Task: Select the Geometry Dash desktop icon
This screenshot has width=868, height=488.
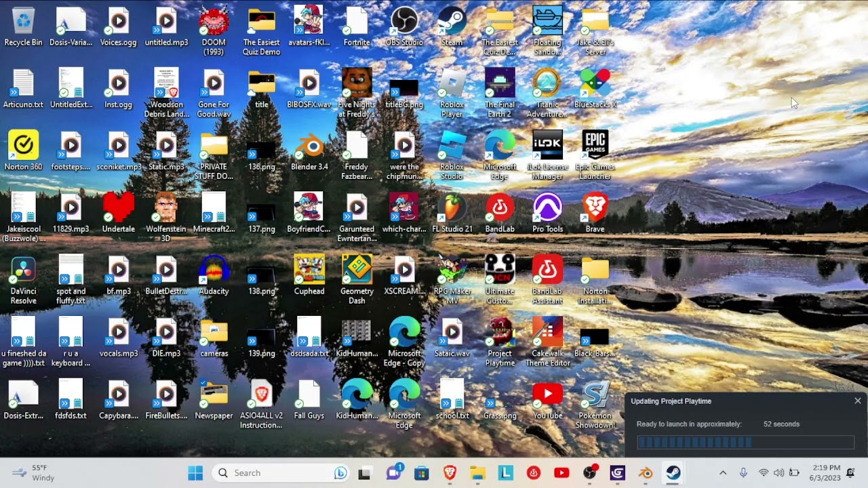Action: coord(357,281)
